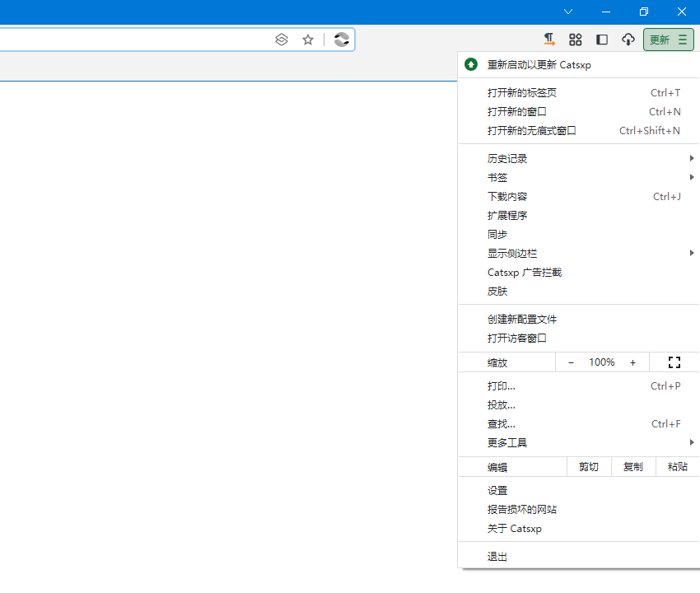Click the bookmark star icon in address bar

(x=308, y=40)
